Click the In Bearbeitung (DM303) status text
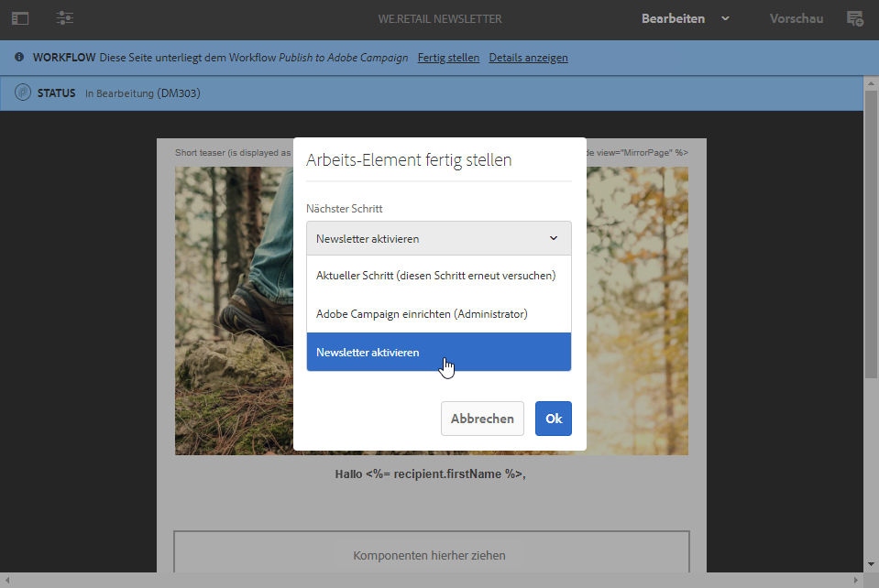Image resolution: width=879 pixels, height=588 pixels. pos(142,93)
